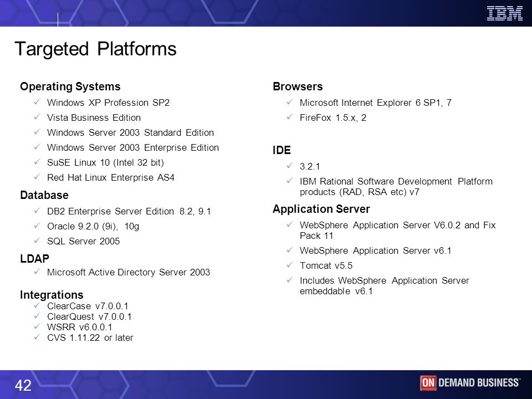Image resolution: width=532 pixels, height=399 pixels.
Task: Click checkmark bullet beside 3.2.1
Action: (x=289, y=166)
